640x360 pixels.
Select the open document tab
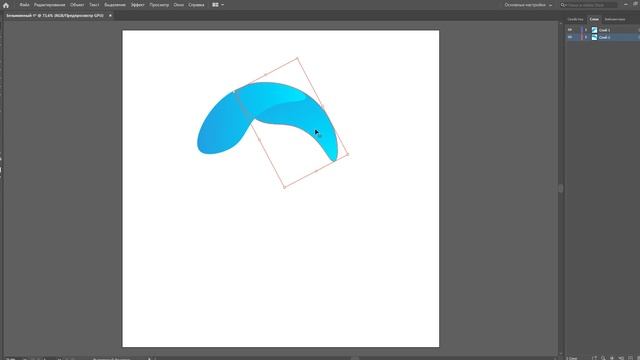(55, 16)
